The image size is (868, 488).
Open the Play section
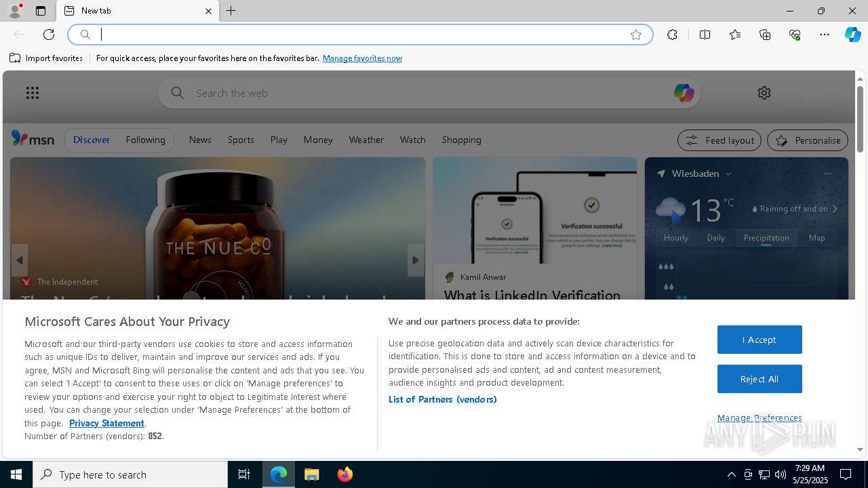[279, 140]
